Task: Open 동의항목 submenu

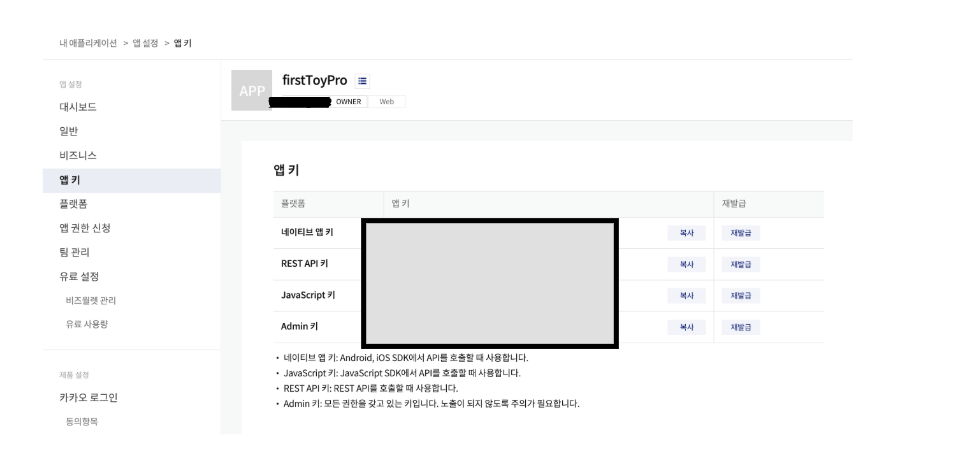Action: 82,422
